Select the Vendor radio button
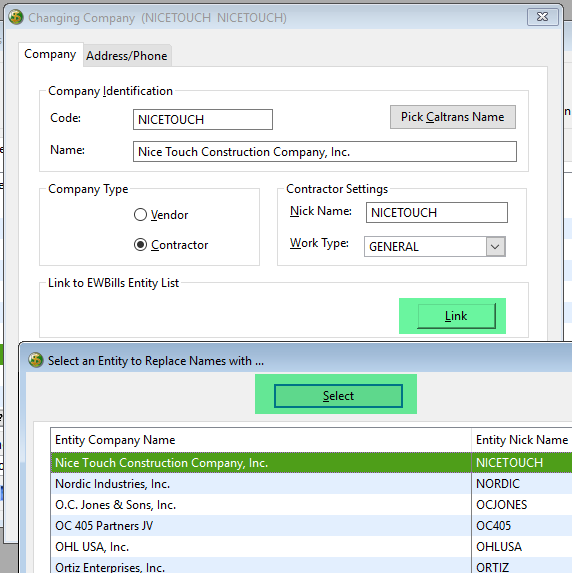 click(140, 215)
